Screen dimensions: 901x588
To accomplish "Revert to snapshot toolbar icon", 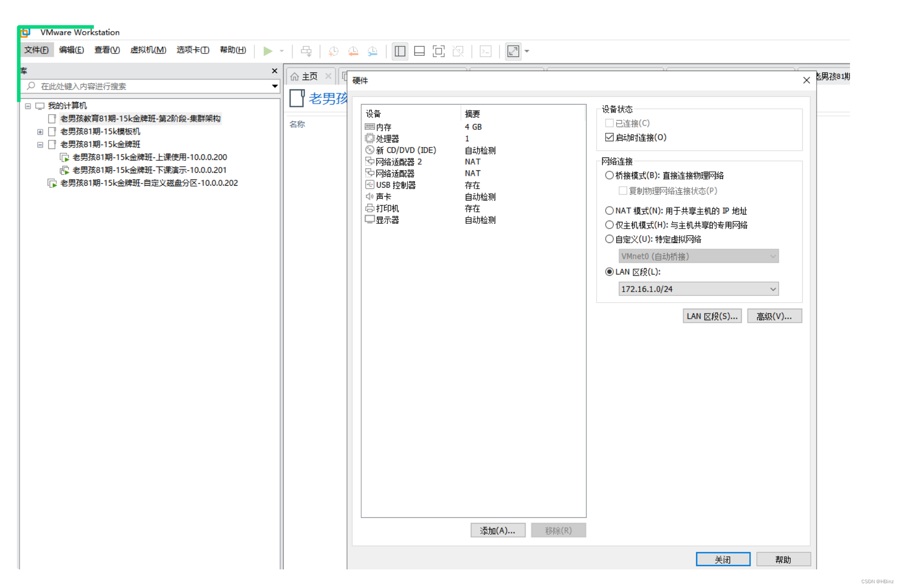I will point(353,51).
